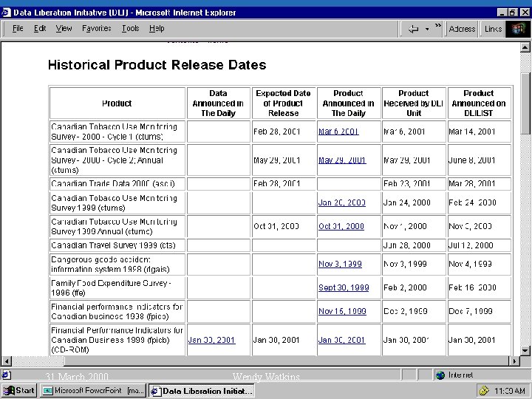
Task: Open Jan 30, 2001 Data Announced link
Action: [211, 340]
